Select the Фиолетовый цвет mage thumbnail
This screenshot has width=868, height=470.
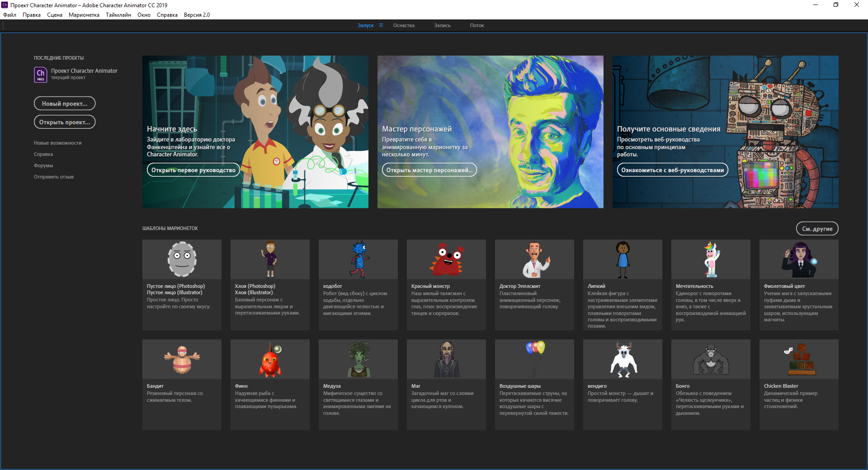click(x=799, y=259)
